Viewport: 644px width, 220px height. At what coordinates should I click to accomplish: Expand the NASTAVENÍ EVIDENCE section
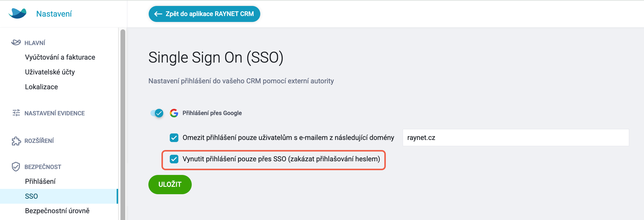point(55,113)
